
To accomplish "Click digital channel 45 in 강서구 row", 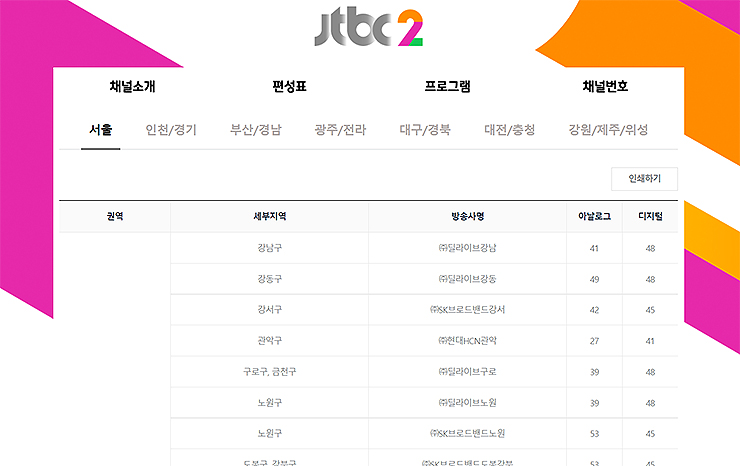I will (650, 310).
